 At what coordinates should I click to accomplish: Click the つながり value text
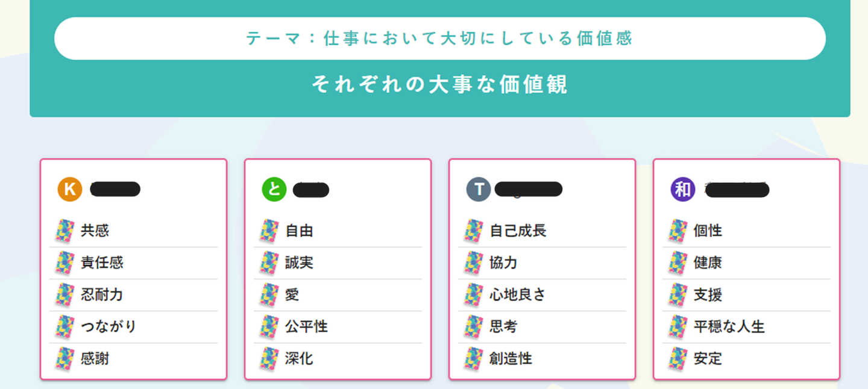click(108, 327)
